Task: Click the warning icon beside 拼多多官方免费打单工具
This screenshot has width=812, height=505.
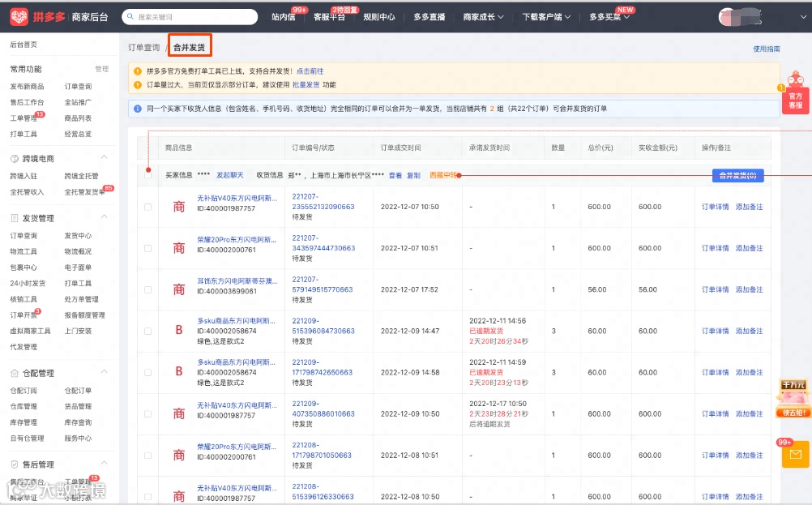Action: [x=138, y=71]
